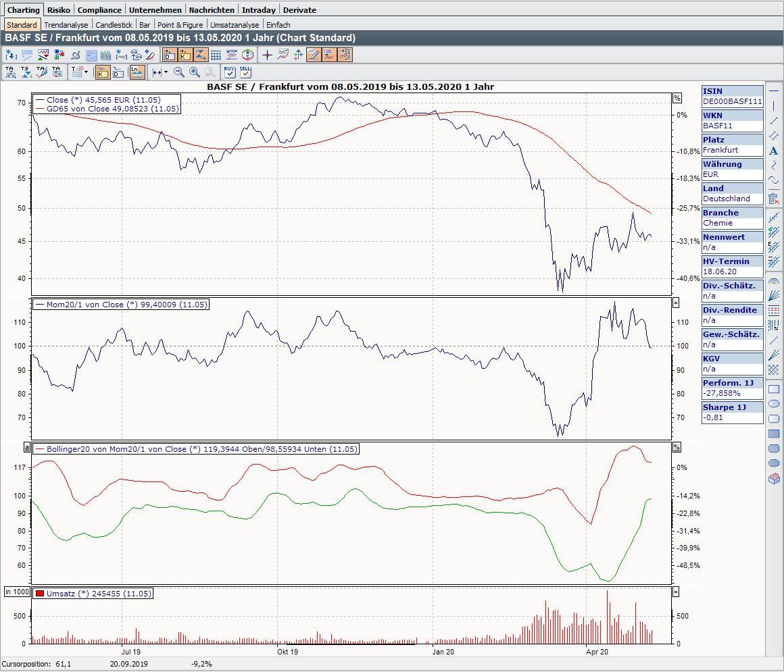Open the Candlestick chart tab
The image size is (784, 672).
click(114, 25)
